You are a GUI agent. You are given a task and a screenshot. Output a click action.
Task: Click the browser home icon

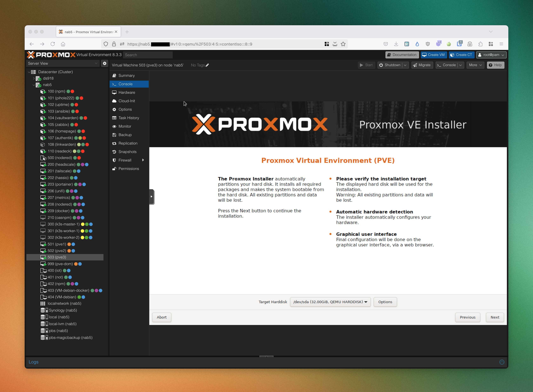pyautogui.click(x=63, y=44)
